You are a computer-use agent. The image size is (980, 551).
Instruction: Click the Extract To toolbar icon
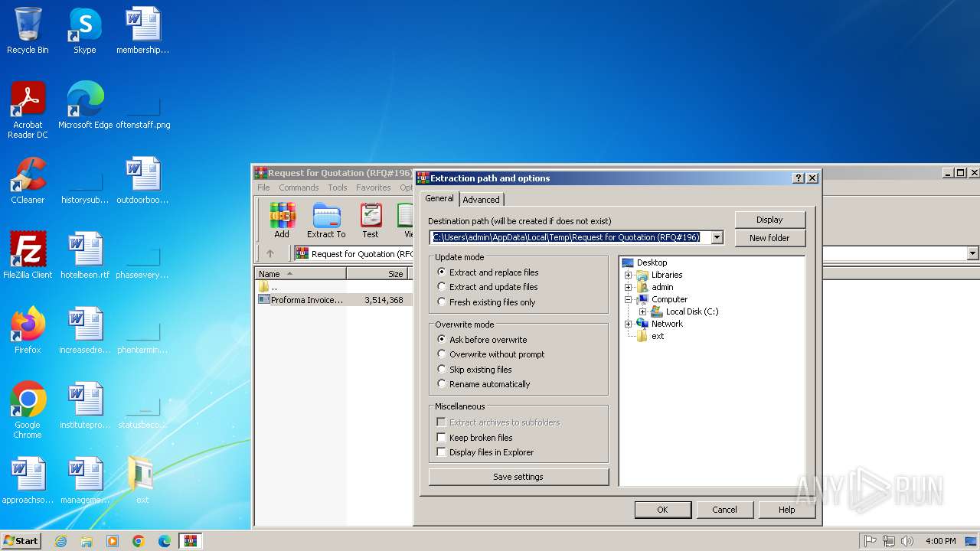point(326,221)
